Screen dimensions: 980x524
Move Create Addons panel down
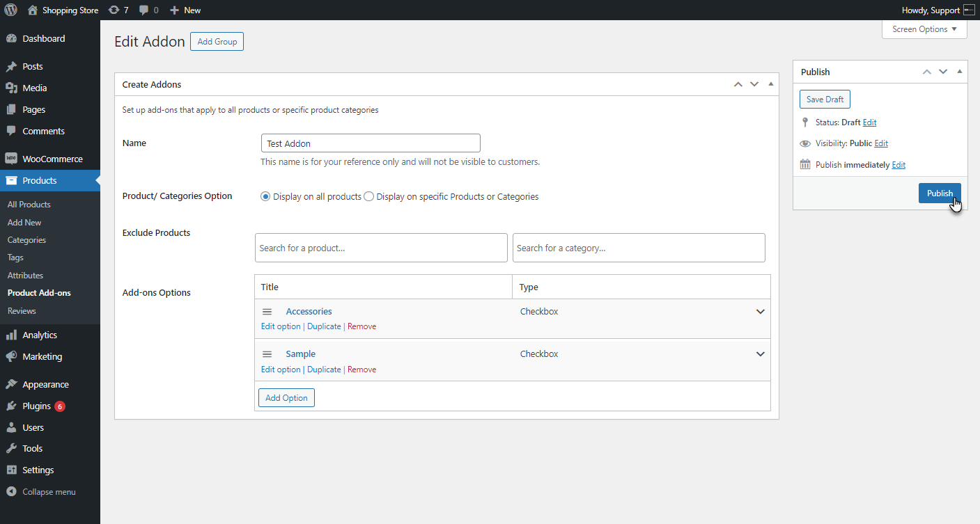(754, 84)
